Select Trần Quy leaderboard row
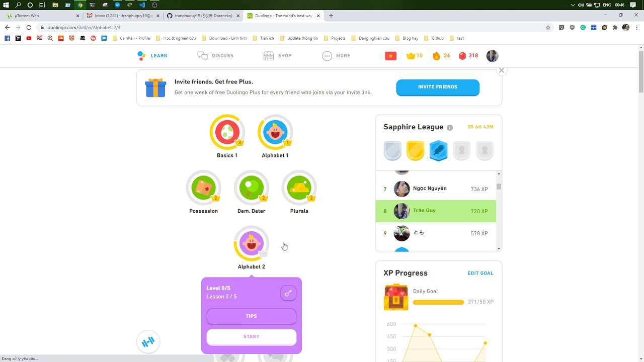Image resolution: width=644 pixels, height=362 pixels. point(436,211)
